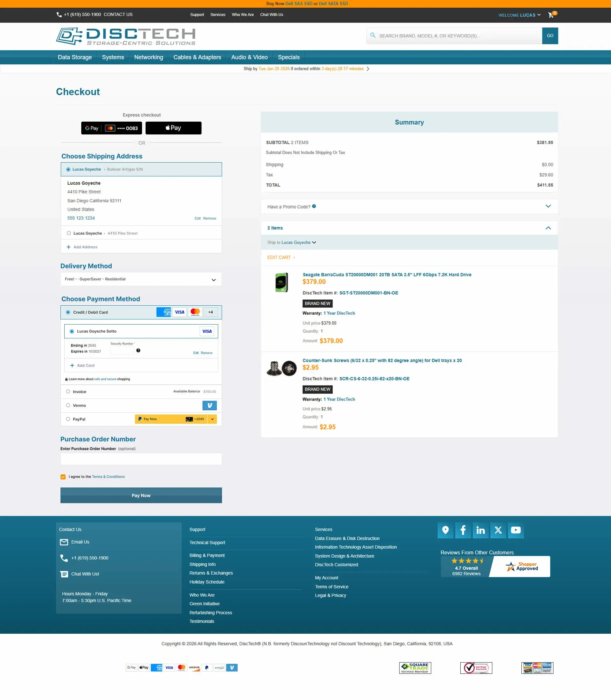
Task: Open the Cables & Adapters menu
Action: (197, 57)
